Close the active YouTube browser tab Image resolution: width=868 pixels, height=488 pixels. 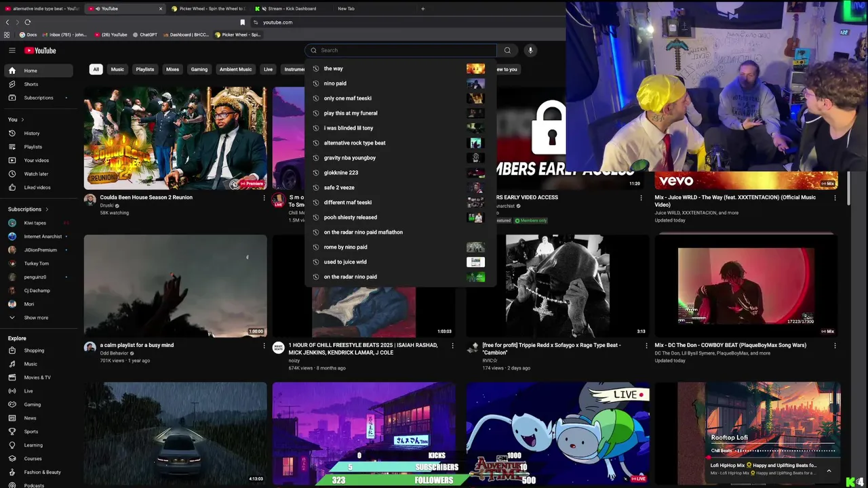coord(161,9)
